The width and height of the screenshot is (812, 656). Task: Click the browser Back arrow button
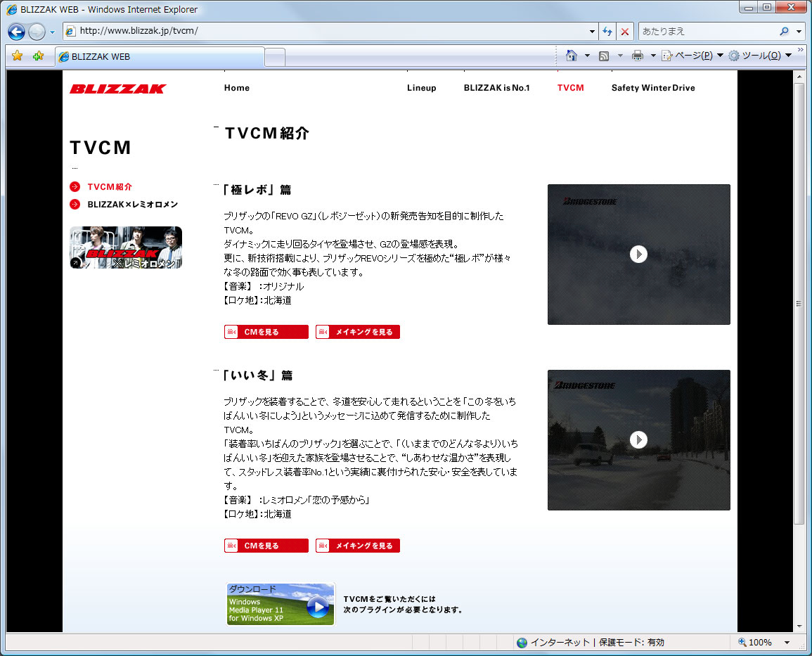17,32
